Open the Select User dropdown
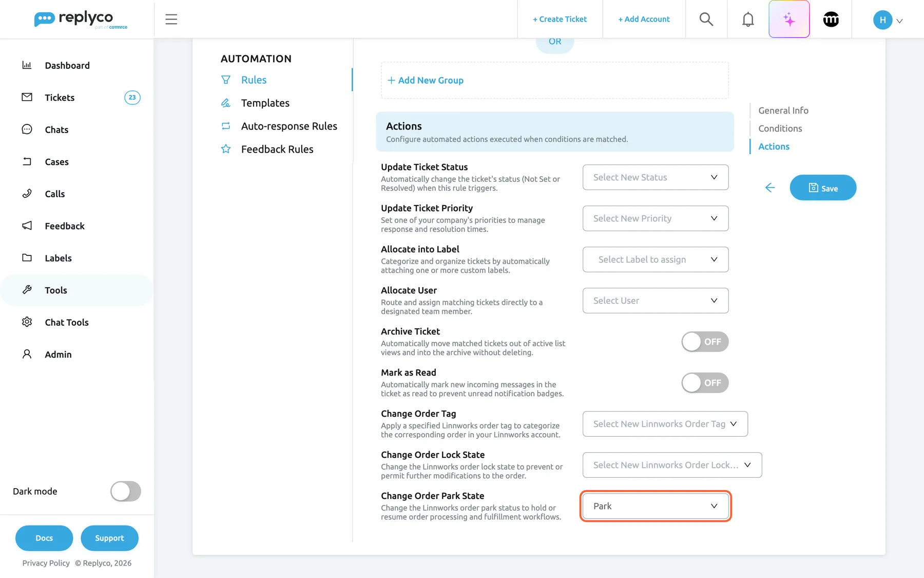 coord(656,301)
